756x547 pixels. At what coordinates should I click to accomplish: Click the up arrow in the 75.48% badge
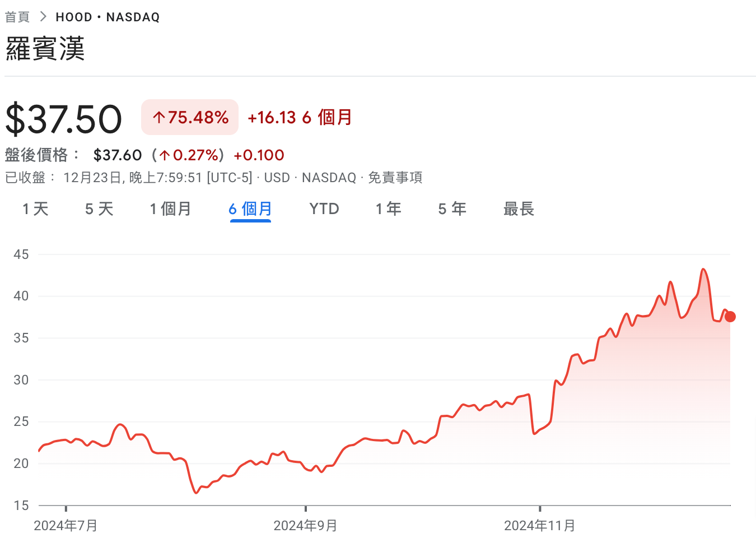[x=158, y=118]
